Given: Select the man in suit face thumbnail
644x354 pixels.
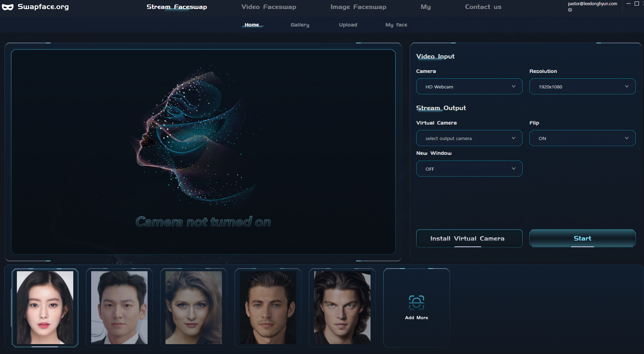Looking at the screenshot, I should [119, 308].
